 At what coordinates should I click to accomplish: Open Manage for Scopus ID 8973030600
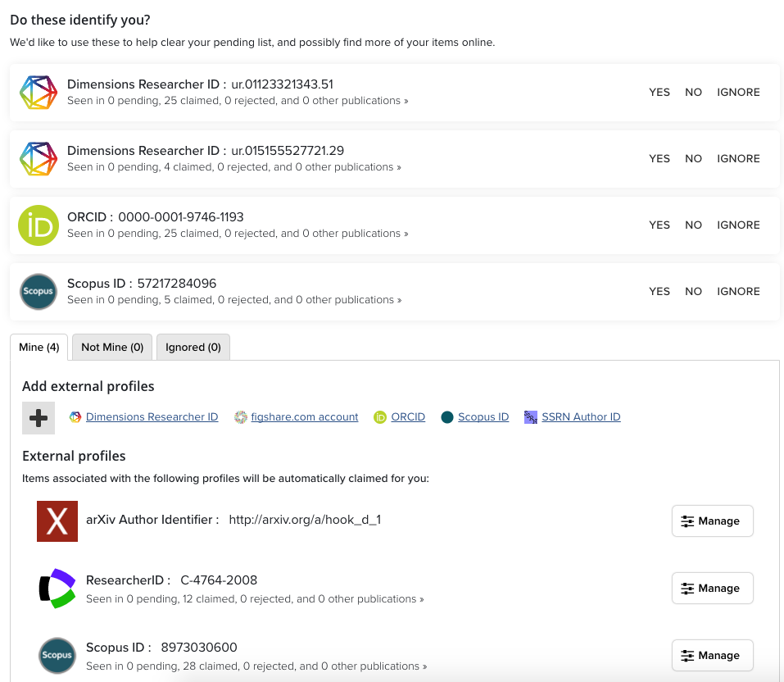tap(712, 656)
